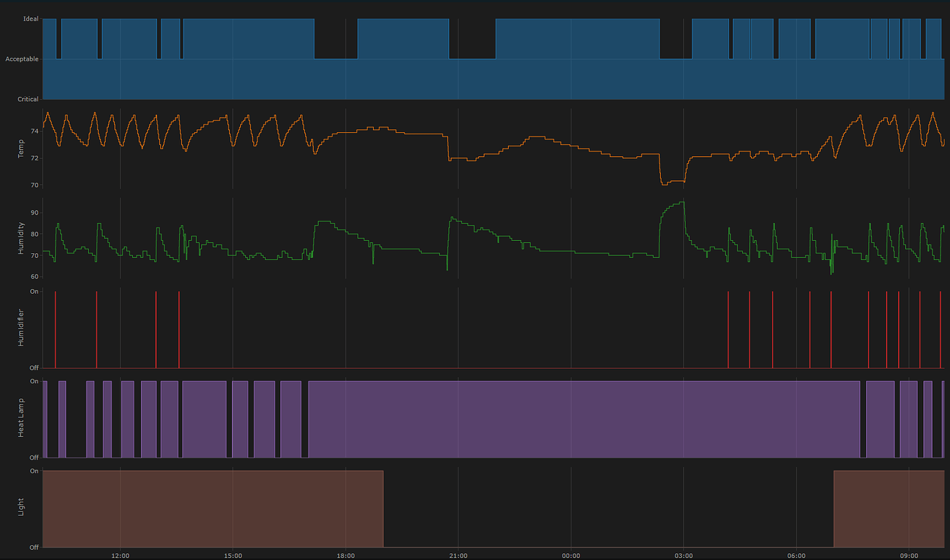Click the 80 tick on the Humidity axis
This screenshot has width=950, height=560.
[35, 235]
